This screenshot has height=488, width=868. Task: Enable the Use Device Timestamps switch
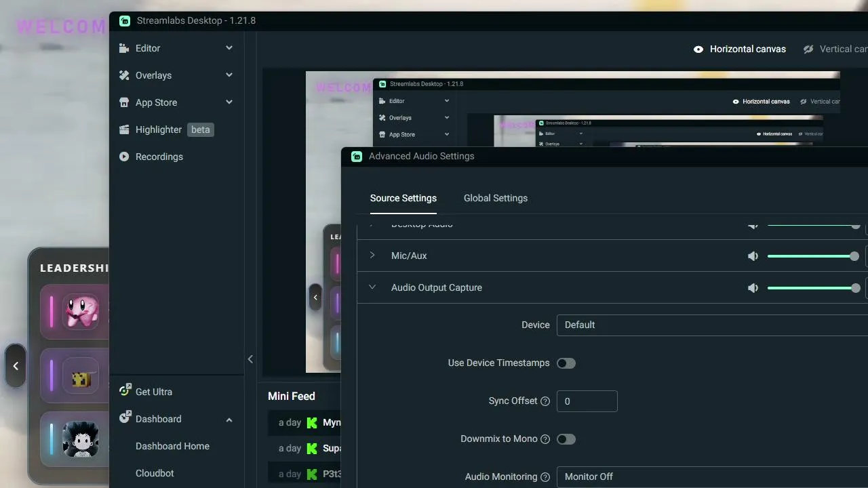(x=566, y=363)
